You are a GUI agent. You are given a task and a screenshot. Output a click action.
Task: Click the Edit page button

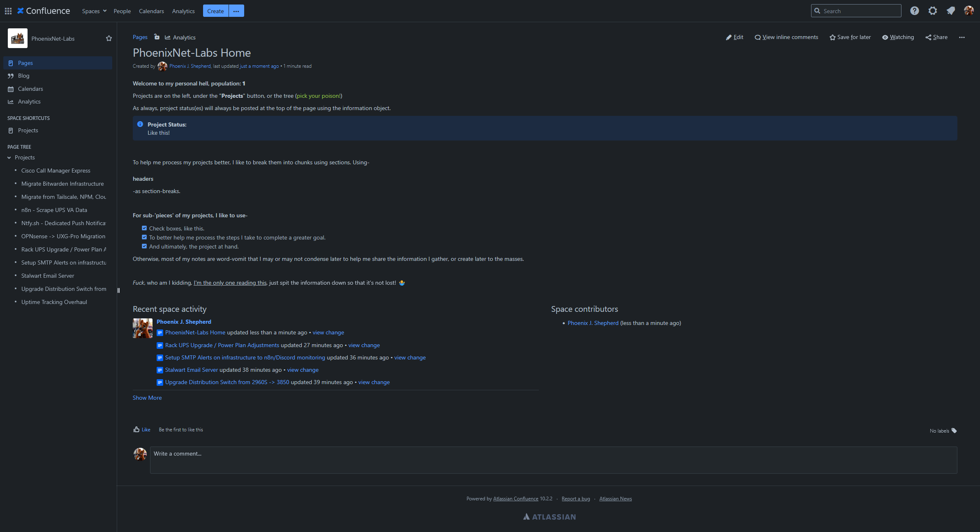coord(735,37)
